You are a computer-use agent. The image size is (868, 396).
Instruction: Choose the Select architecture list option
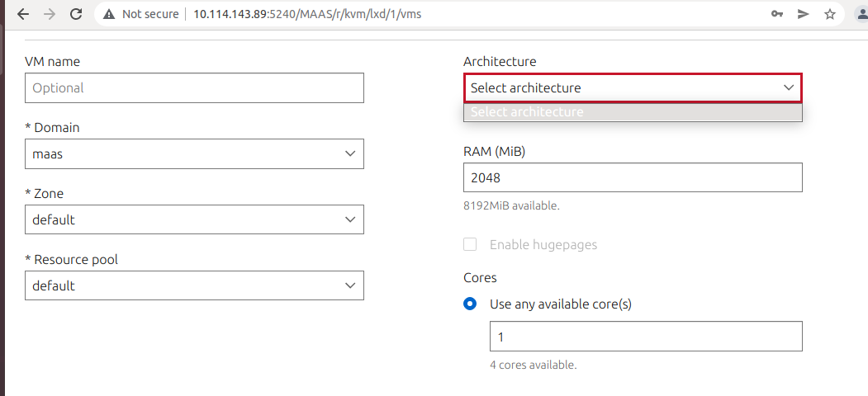(632, 112)
